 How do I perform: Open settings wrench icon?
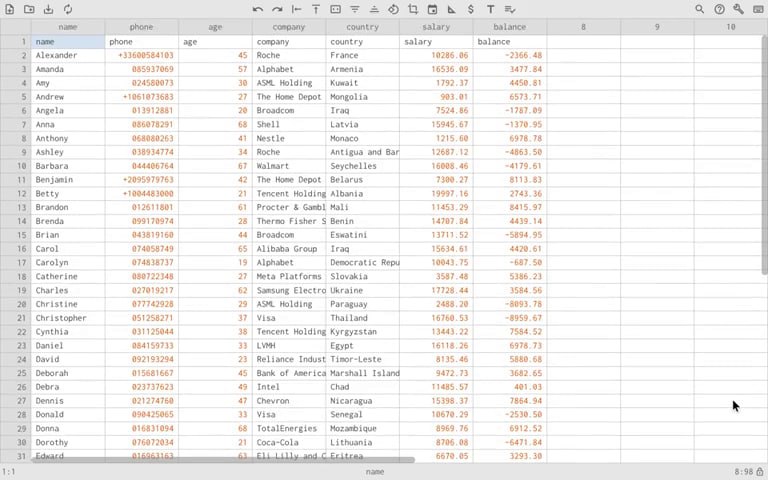tap(738, 9)
